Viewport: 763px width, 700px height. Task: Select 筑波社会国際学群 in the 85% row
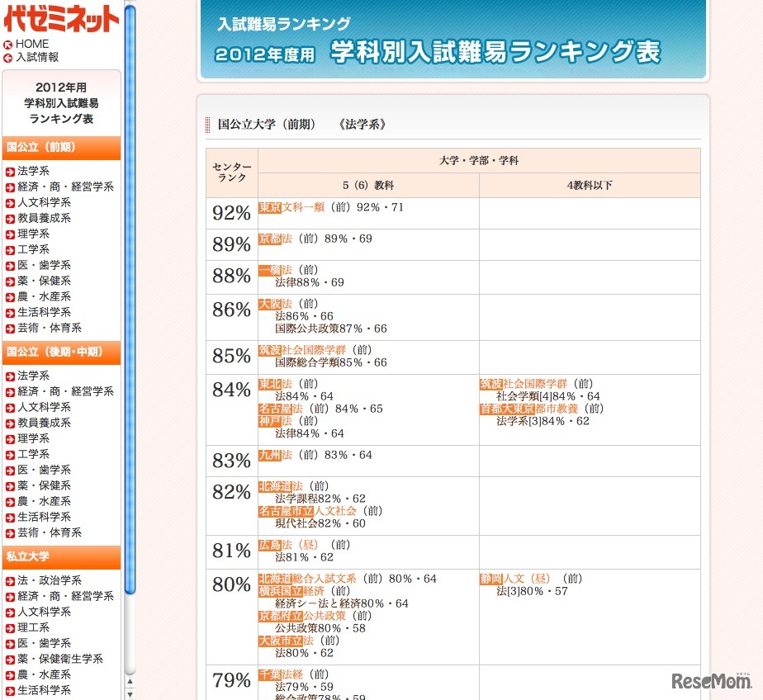302,350
